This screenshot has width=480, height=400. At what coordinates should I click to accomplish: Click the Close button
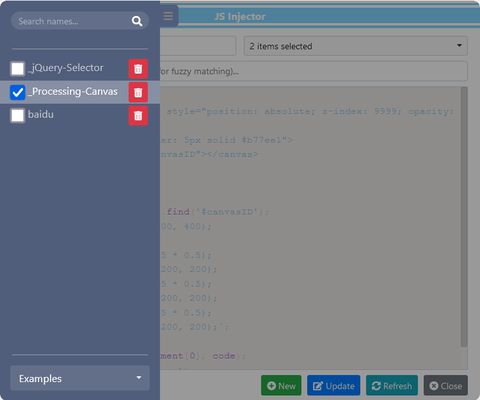[x=446, y=386]
